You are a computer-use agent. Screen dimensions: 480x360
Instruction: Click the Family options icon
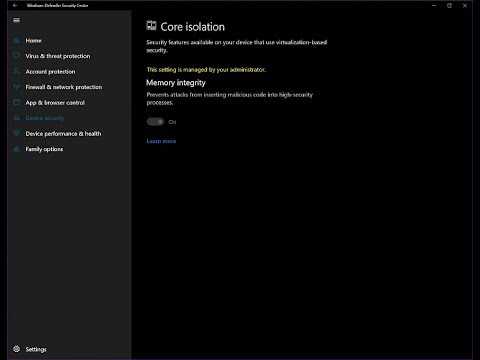coord(16,149)
